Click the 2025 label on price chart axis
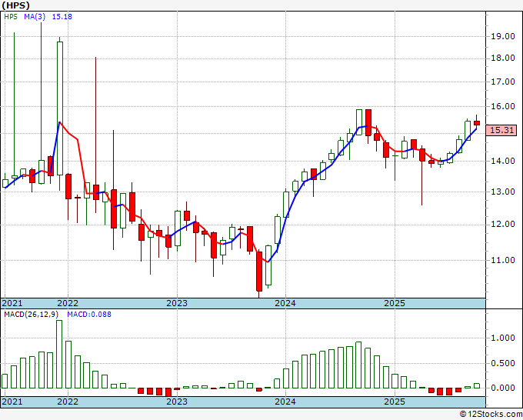This screenshot has width=523, height=420. [395, 303]
